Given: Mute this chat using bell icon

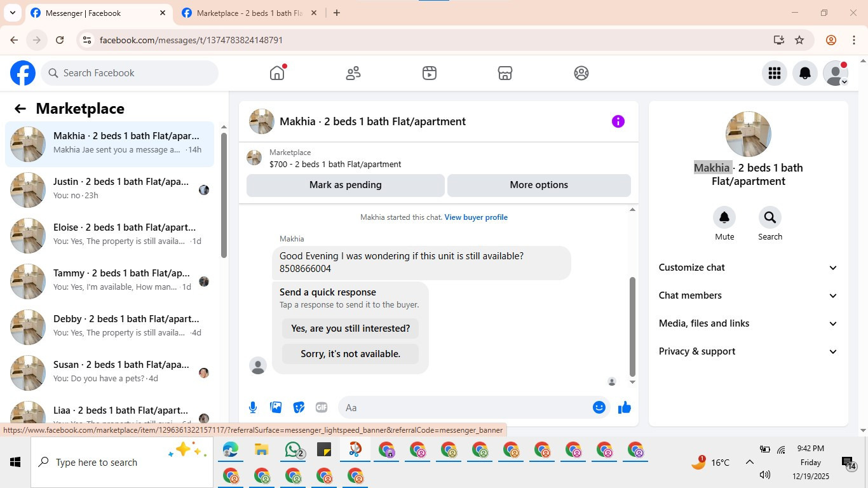Looking at the screenshot, I should [x=724, y=218].
